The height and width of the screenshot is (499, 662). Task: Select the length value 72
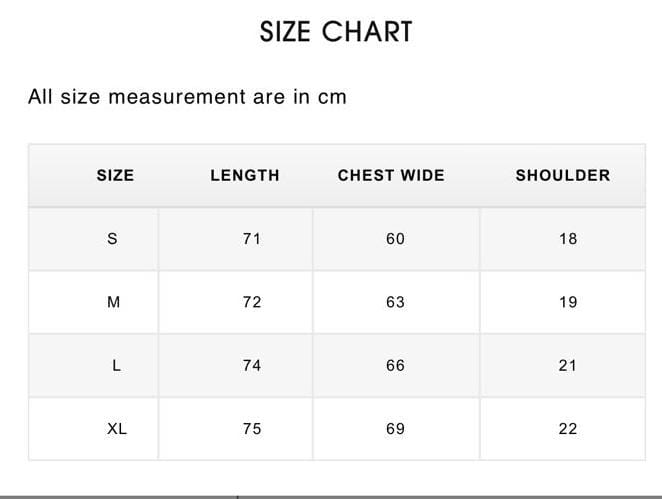252,302
